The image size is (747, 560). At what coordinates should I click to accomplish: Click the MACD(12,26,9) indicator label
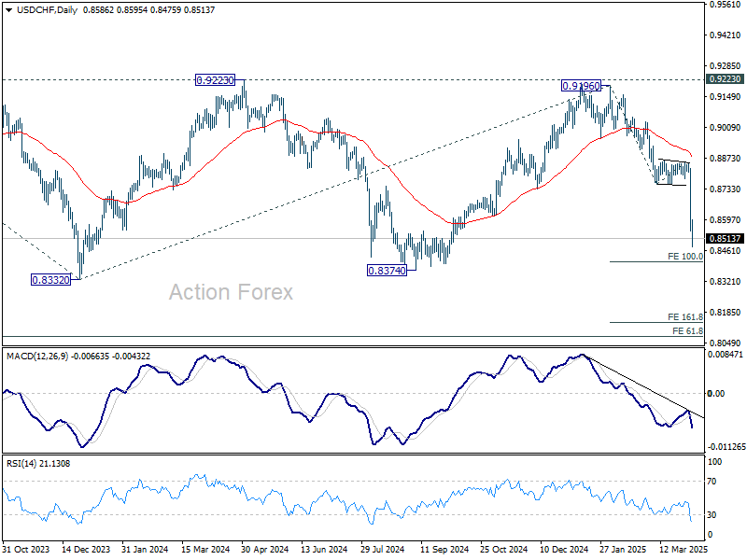(37, 357)
